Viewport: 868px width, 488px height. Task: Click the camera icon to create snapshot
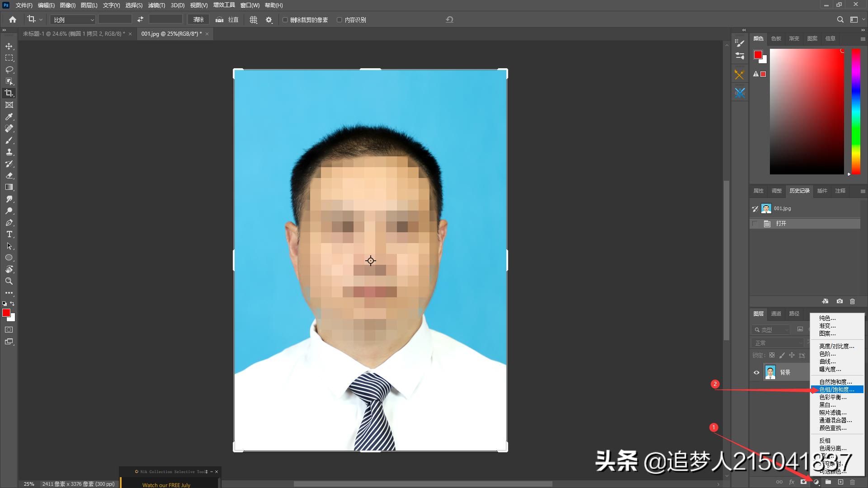(x=840, y=301)
